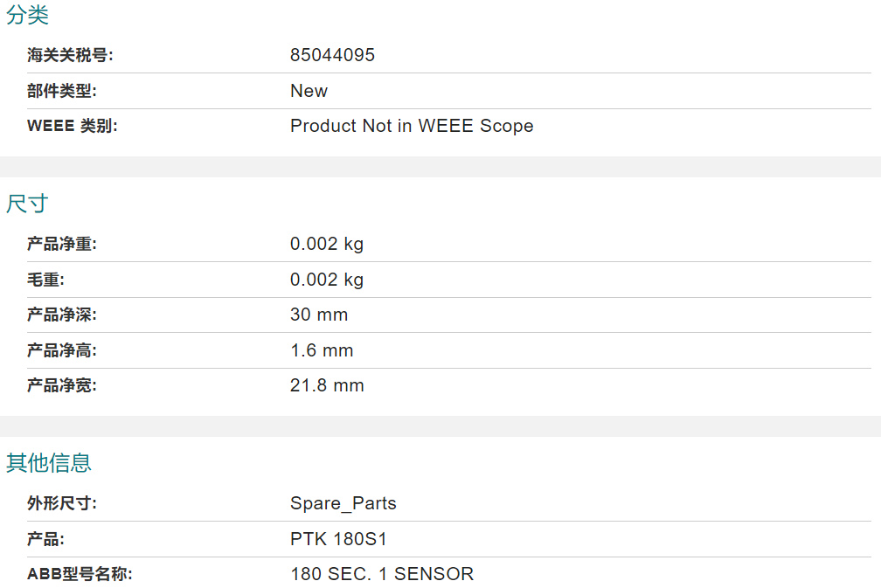Select the 180 SEC. 1 SENSOR text
This screenshot has height=588, width=881.
click(x=382, y=574)
